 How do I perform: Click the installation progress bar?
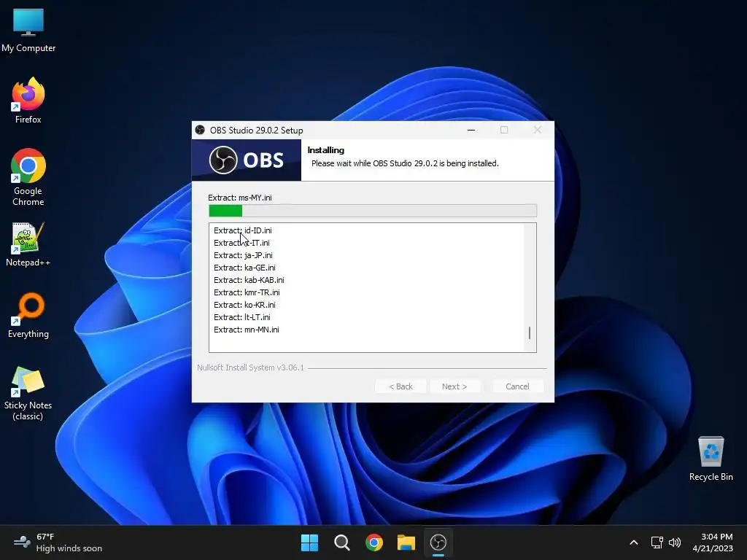pos(373,211)
